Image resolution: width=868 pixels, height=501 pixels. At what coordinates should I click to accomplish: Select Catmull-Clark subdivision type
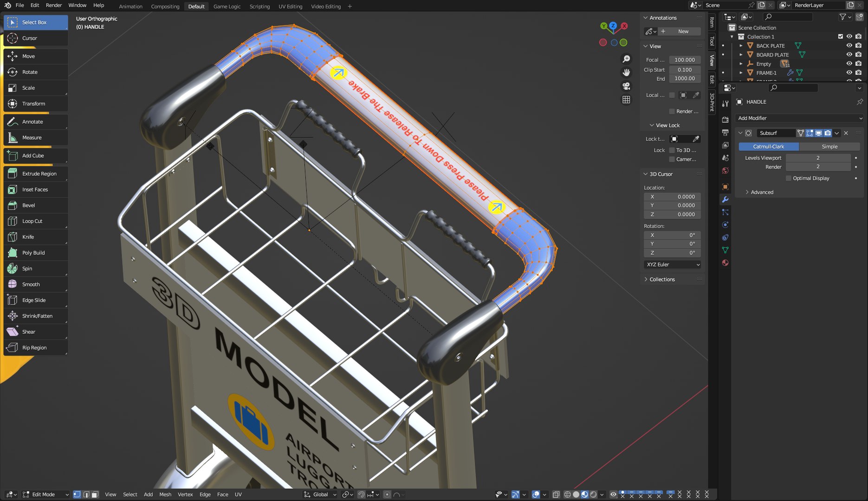pyautogui.click(x=769, y=147)
